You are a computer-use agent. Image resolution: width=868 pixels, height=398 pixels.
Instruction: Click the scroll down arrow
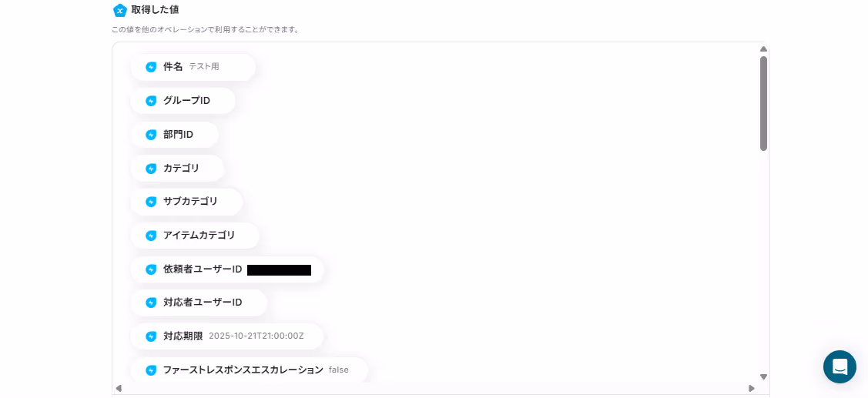pos(763,377)
